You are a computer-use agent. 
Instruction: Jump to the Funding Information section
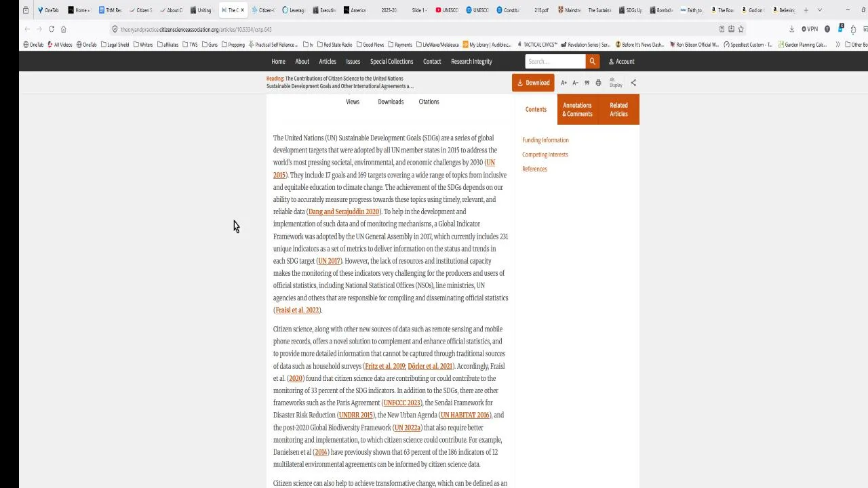pos(545,140)
